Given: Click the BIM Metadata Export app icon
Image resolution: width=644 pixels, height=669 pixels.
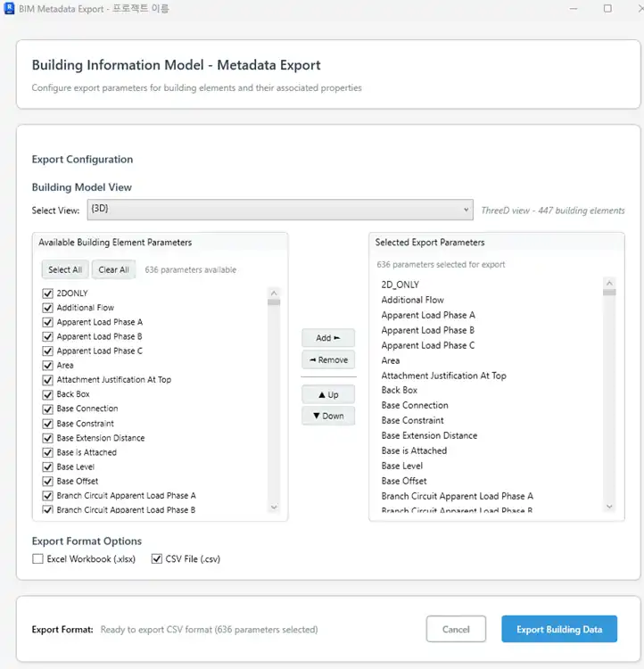Looking at the screenshot, I should click(x=8, y=9).
